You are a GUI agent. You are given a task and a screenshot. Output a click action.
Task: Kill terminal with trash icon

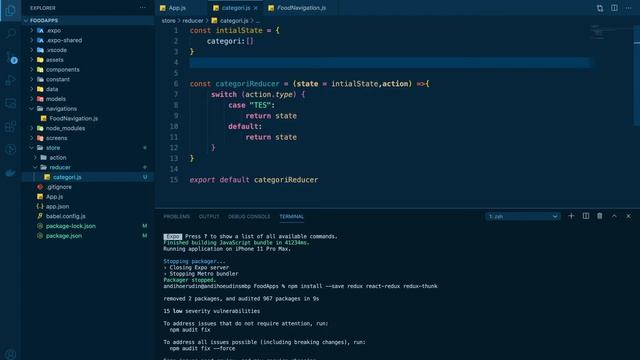coord(600,216)
